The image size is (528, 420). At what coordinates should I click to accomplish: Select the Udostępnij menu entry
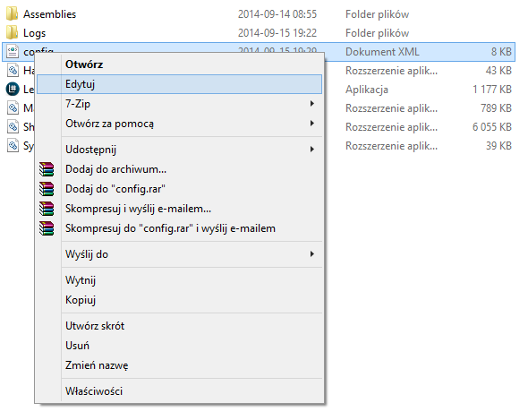coord(180,149)
